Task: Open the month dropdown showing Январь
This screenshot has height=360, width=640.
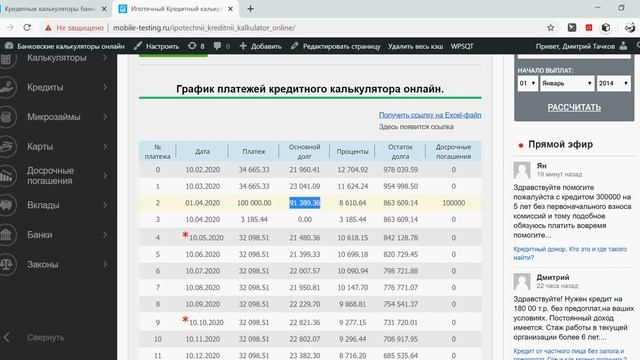Action: tap(567, 83)
